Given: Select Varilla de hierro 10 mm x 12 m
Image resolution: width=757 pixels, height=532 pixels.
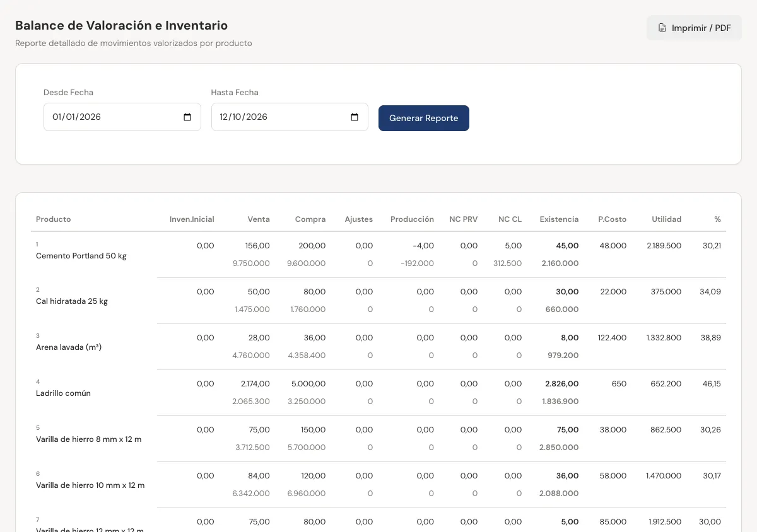Looking at the screenshot, I should (x=90, y=485).
